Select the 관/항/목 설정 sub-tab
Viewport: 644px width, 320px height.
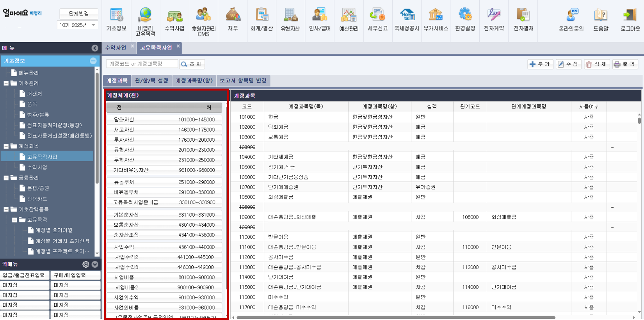151,80
